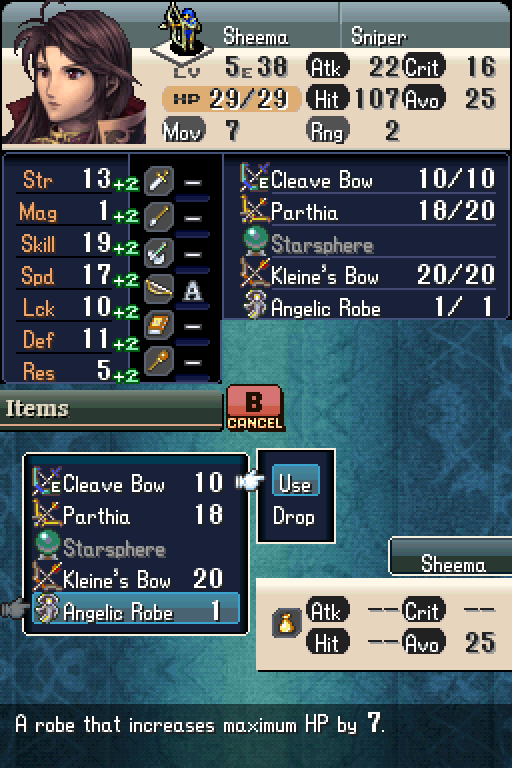Click the lance weapon rank icon

point(159,216)
